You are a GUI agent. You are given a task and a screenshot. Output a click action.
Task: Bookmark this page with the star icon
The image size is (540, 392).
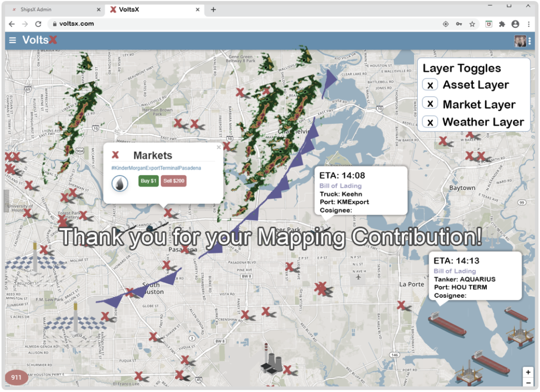click(472, 24)
